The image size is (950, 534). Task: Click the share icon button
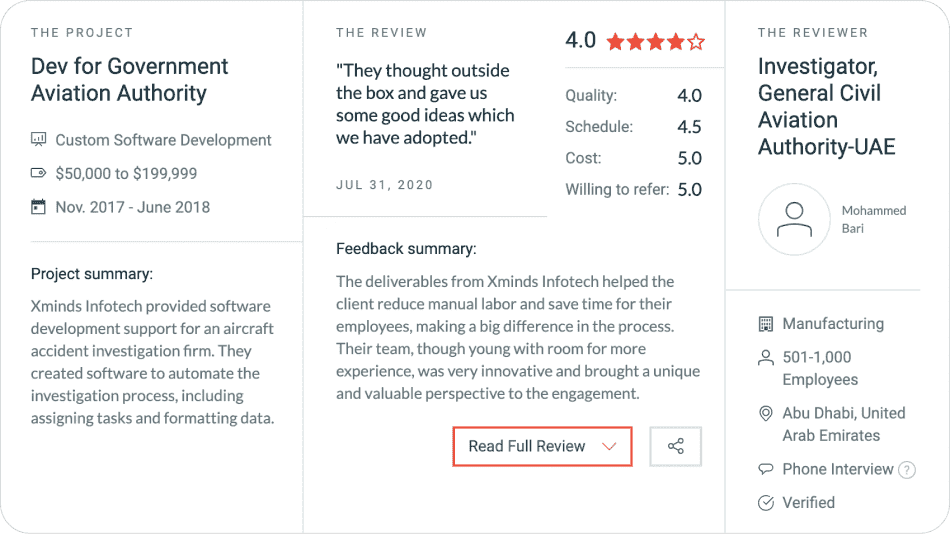[675, 447]
